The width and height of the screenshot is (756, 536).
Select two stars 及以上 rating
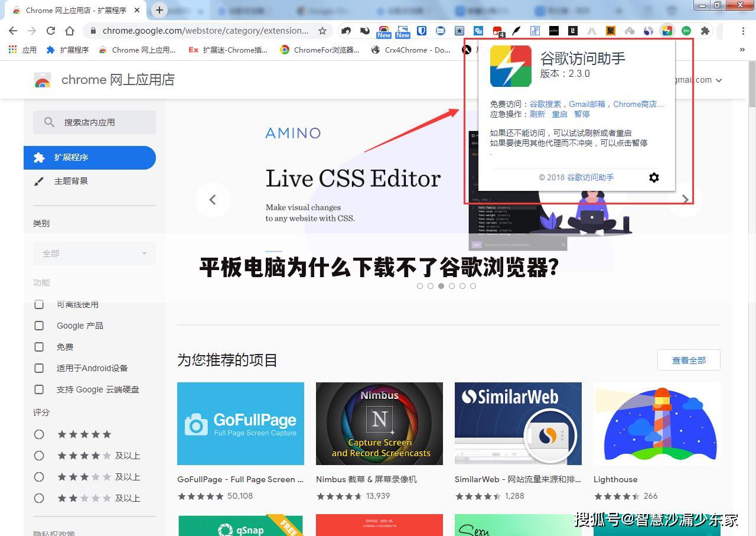[x=39, y=498]
